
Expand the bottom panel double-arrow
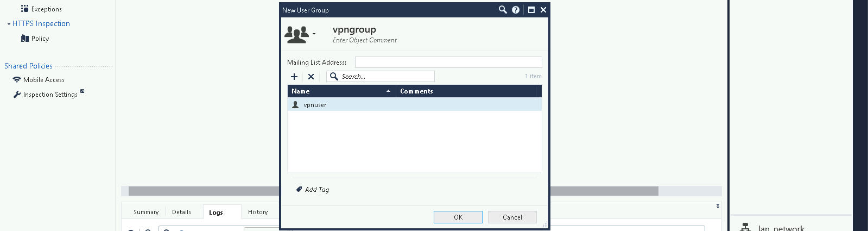(718, 207)
